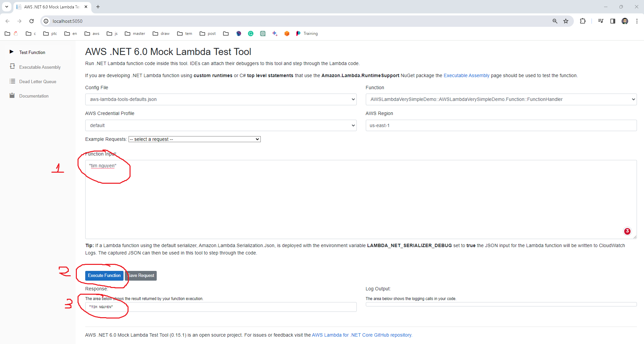This screenshot has width=644, height=344.
Task: Click the Save Request button
Action: [141, 276]
